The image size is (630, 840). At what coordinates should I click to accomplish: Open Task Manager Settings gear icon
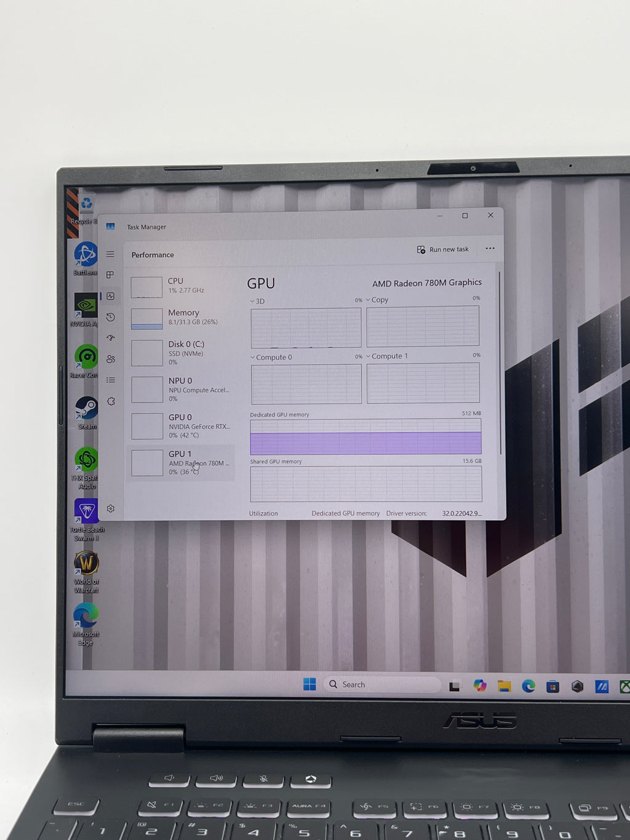111,509
